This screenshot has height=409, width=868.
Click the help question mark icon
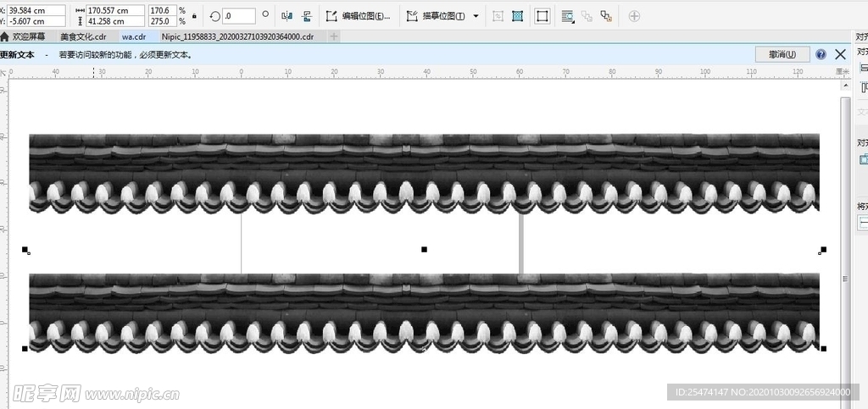[821, 54]
